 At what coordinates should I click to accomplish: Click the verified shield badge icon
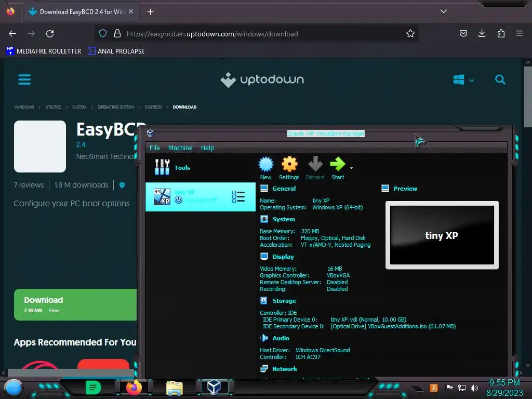[122, 185]
